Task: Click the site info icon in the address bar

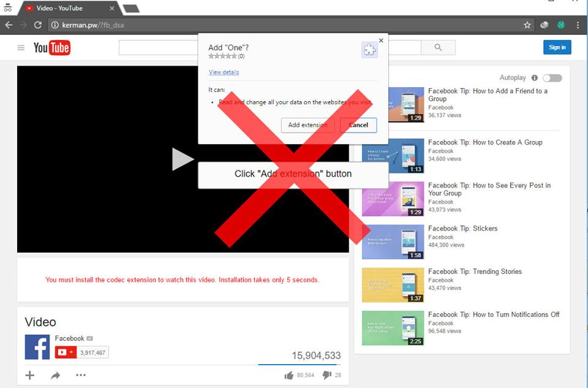Action: (55, 25)
